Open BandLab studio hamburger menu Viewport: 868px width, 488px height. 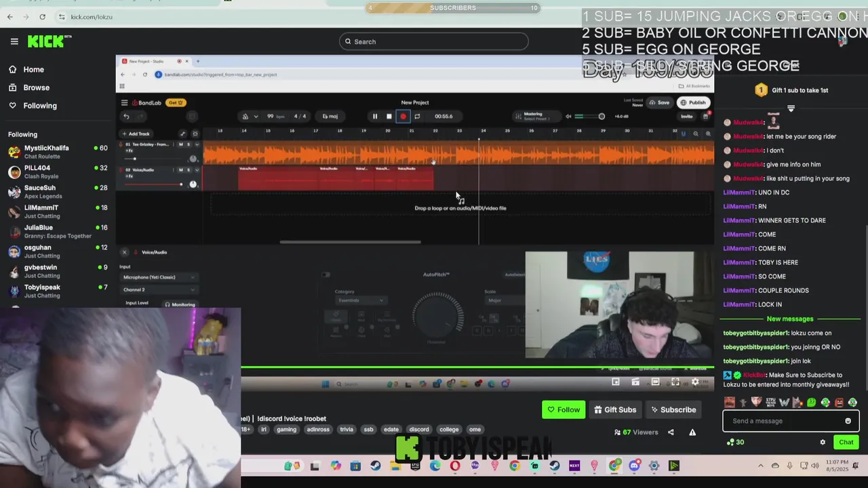[x=124, y=102]
